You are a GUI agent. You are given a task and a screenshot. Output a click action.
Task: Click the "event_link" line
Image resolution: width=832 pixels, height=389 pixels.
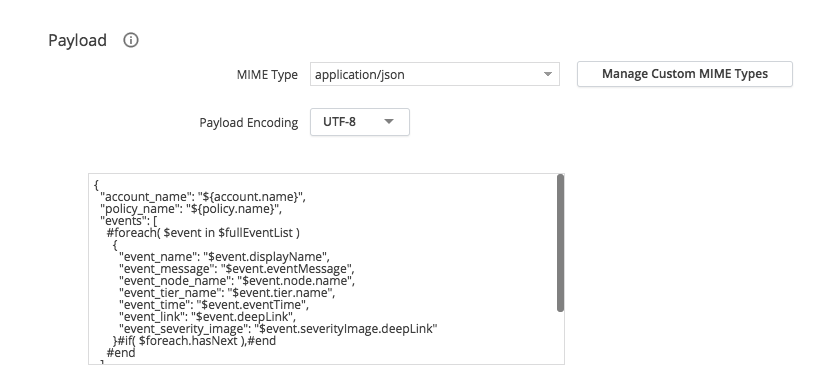(x=207, y=317)
